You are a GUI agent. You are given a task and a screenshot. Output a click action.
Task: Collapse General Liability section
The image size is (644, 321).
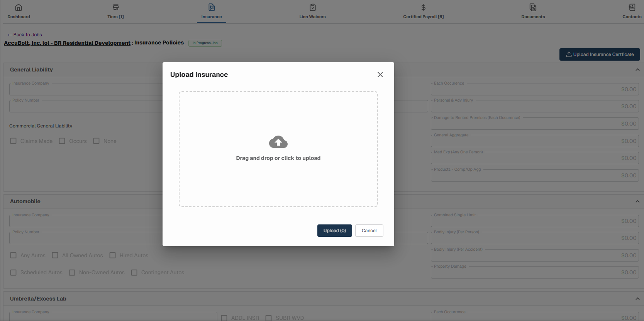pyautogui.click(x=637, y=70)
